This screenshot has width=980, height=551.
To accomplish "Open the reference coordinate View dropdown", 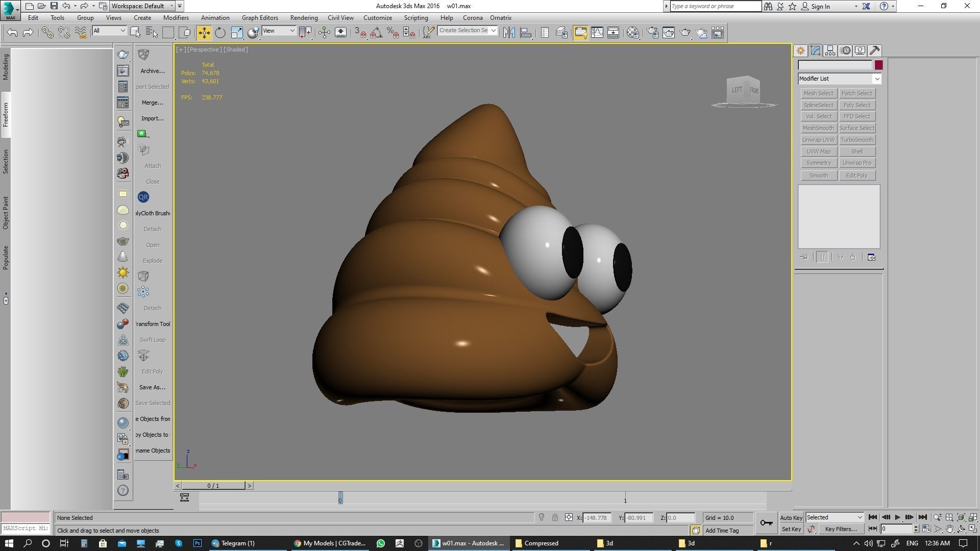I will tap(279, 31).
